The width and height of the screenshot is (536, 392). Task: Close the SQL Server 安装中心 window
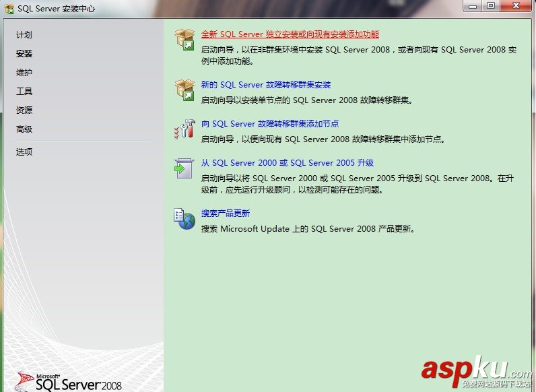pyautogui.click(x=516, y=6)
